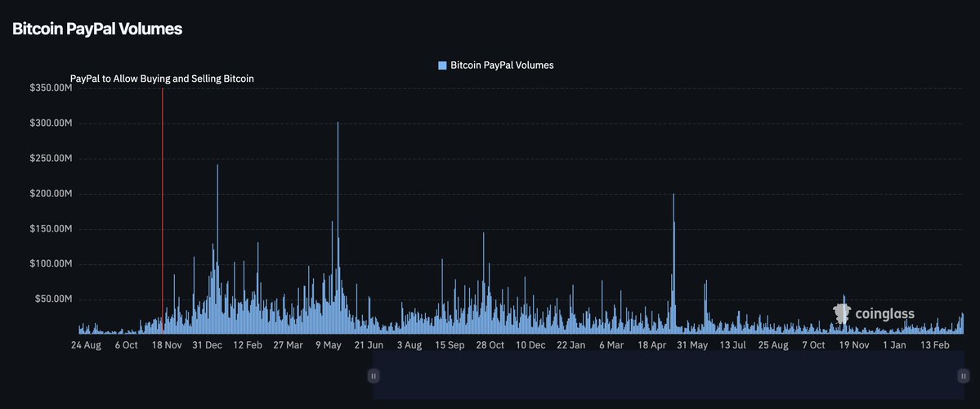Click the '27 Mar' x-axis date label
The image size is (980, 409).
pyautogui.click(x=288, y=345)
